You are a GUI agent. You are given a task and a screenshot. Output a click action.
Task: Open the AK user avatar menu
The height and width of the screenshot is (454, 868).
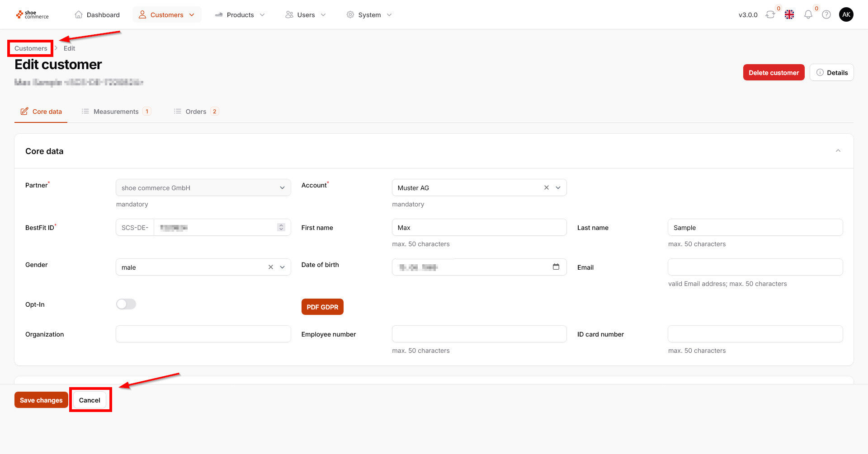[846, 15]
